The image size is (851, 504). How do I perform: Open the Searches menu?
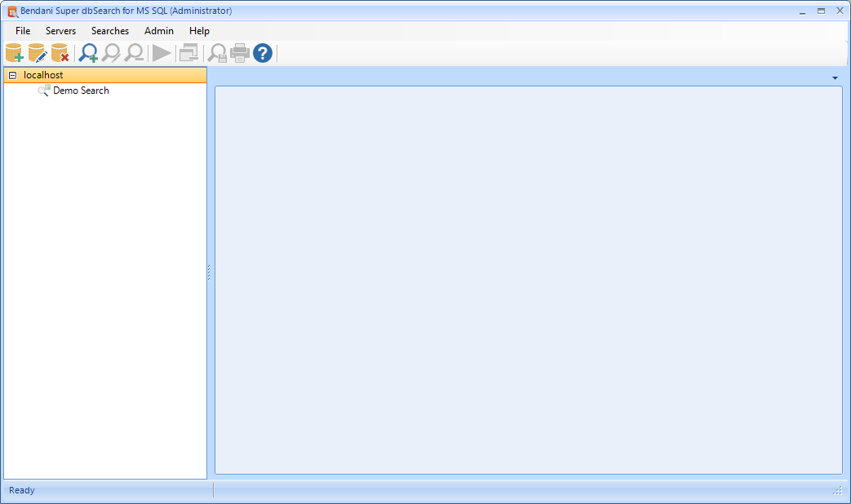(110, 31)
